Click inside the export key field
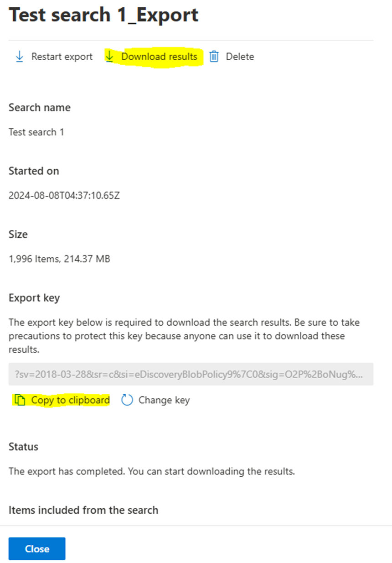Screen dimensions: 392x563 tap(191, 374)
